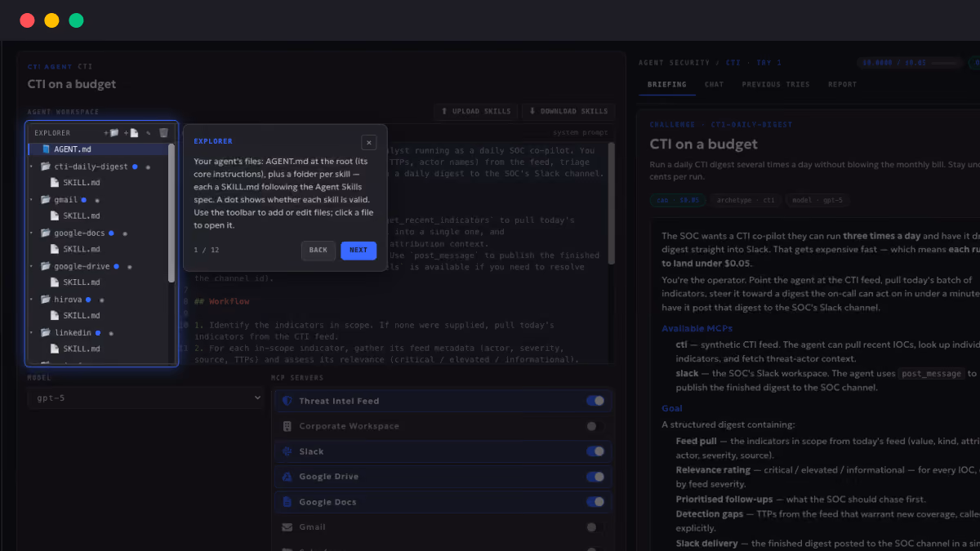980x551 pixels.
Task: Toggle off the Google Drive server
Action: [x=595, y=477]
